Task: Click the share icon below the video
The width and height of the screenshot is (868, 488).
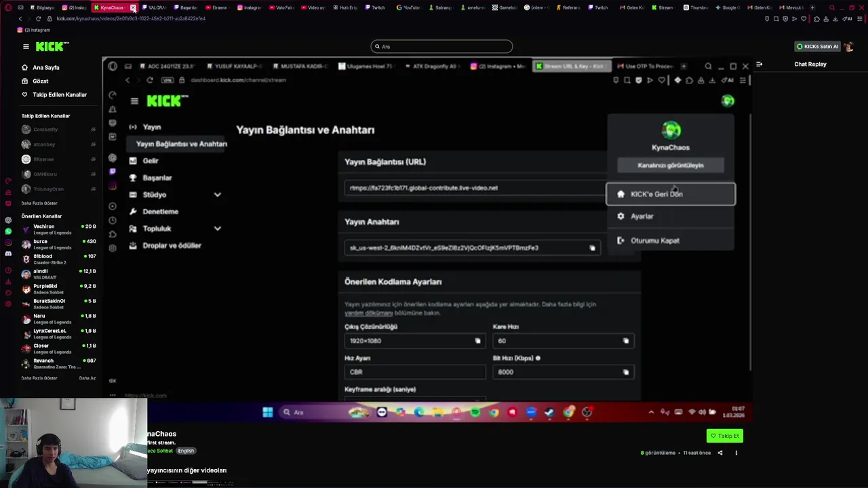Action: [720, 453]
